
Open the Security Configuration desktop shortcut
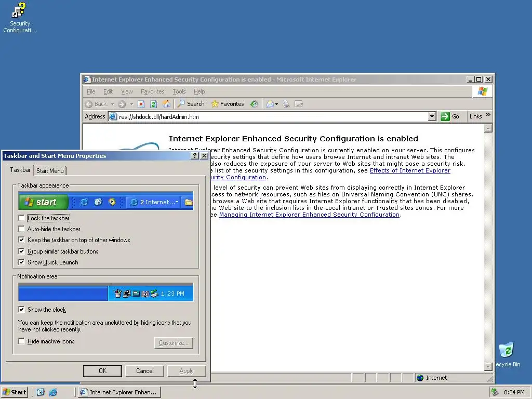(20, 18)
